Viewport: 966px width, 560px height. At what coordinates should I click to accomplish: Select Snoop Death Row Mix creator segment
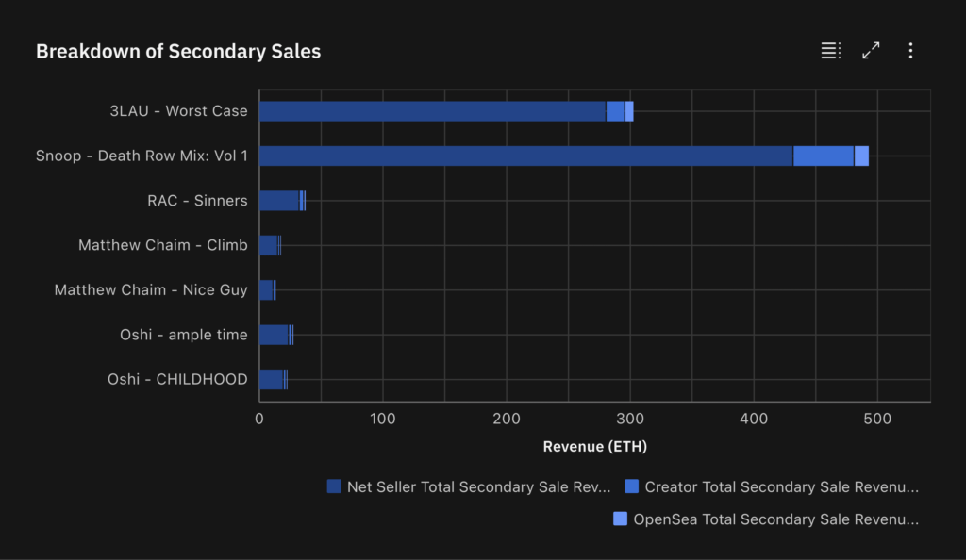(823, 156)
